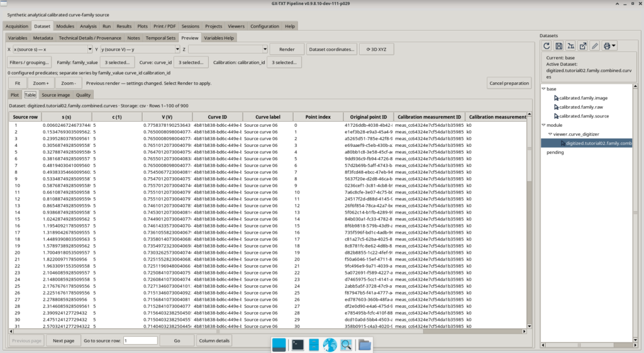
Task: Click the printer icon in Datasets toolbar
Action: click(607, 46)
